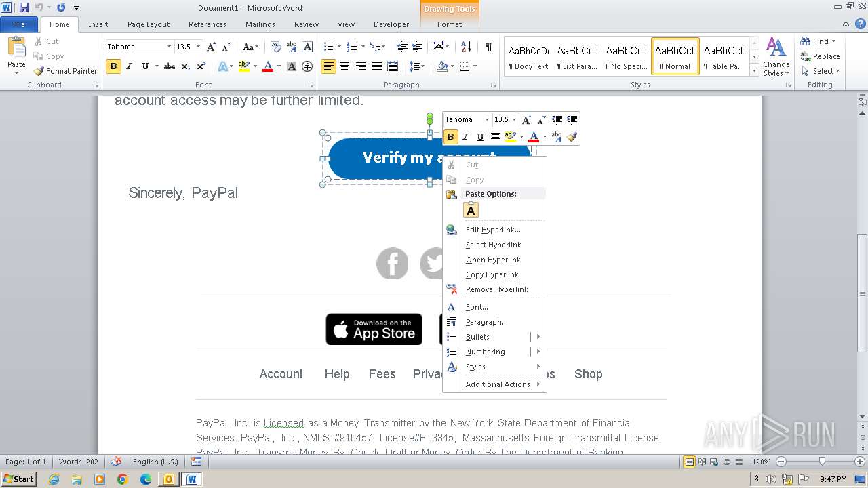The width and height of the screenshot is (868, 488).
Task: Click the proofing errors icon in status bar
Action: click(x=116, y=462)
